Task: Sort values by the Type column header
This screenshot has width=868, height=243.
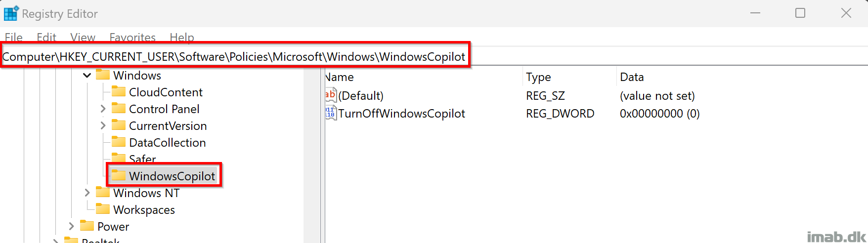Action: [568, 77]
